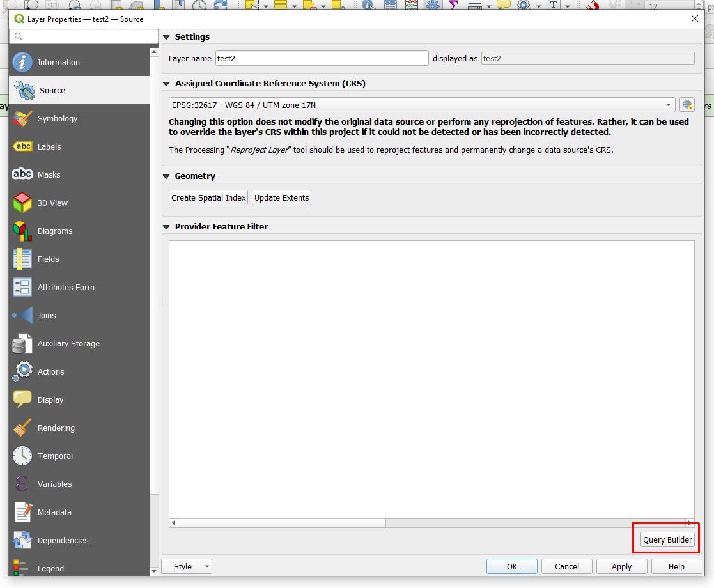Click inside the Provider Feature Filter text area
Image resolution: width=714 pixels, height=588 pixels.
pyautogui.click(x=431, y=380)
